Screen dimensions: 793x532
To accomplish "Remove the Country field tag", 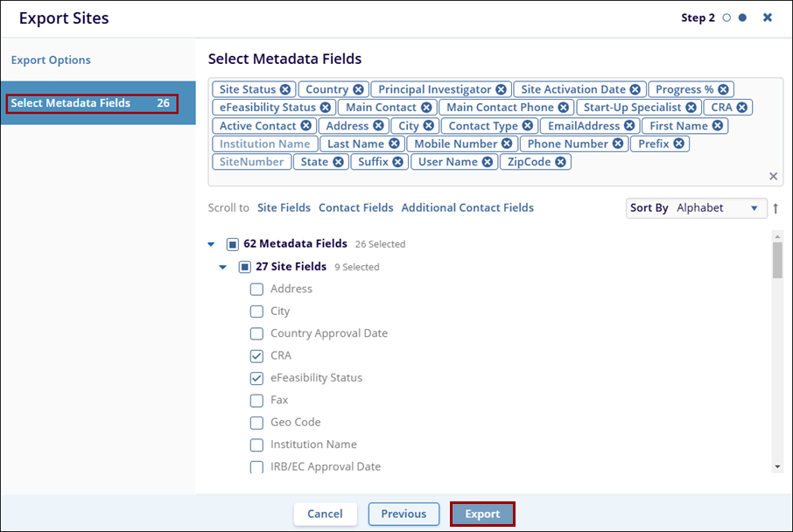I will pos(357,89).
